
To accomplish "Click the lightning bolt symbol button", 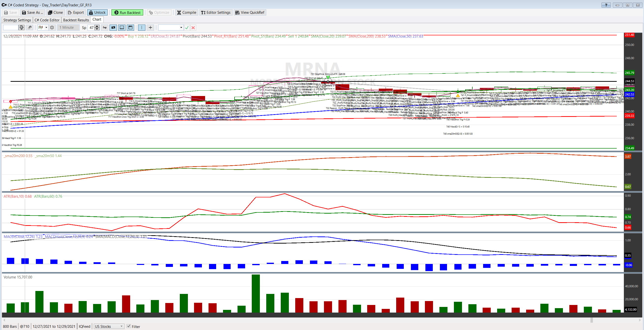I will coord(22,27).
